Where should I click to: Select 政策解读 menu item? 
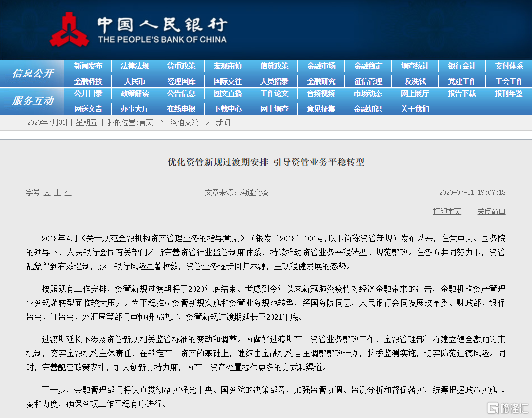click(x=135, y=93)
